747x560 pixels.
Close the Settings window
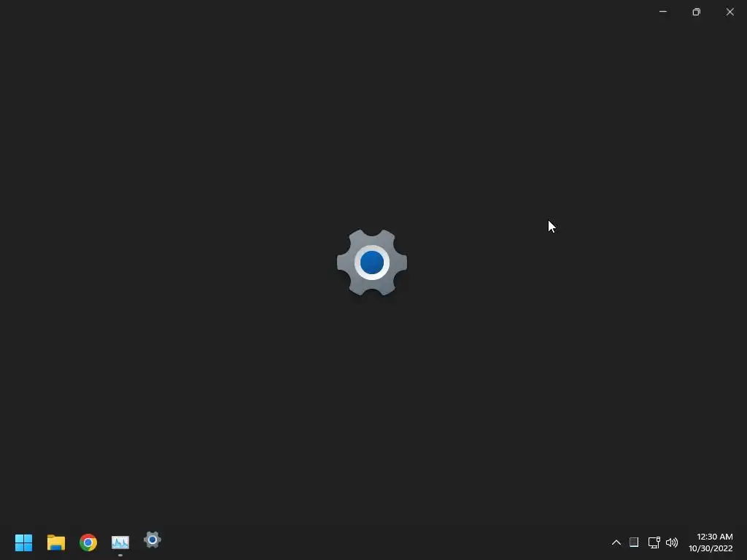(x=729, y=12)
